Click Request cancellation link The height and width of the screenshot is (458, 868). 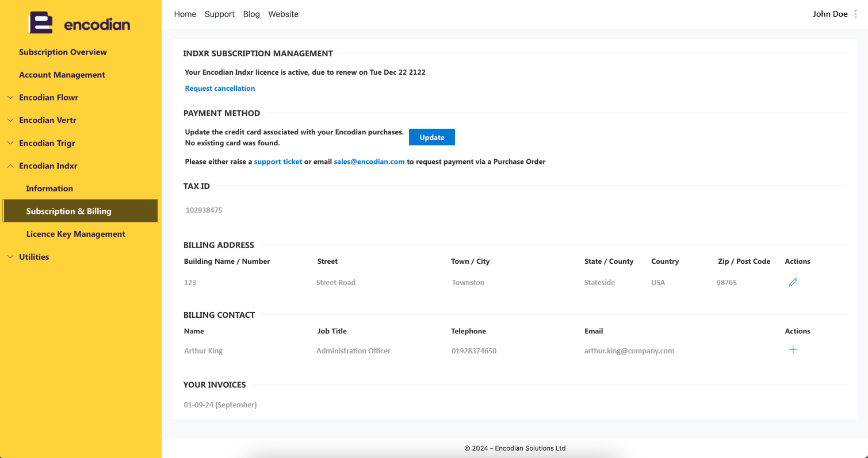[x=220, y=88]
